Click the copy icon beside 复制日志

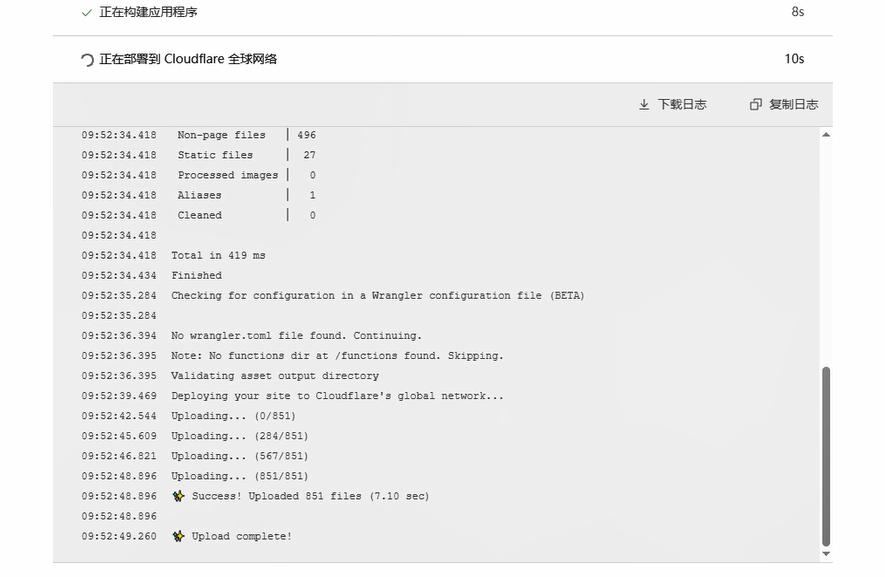tap(756, 104)
